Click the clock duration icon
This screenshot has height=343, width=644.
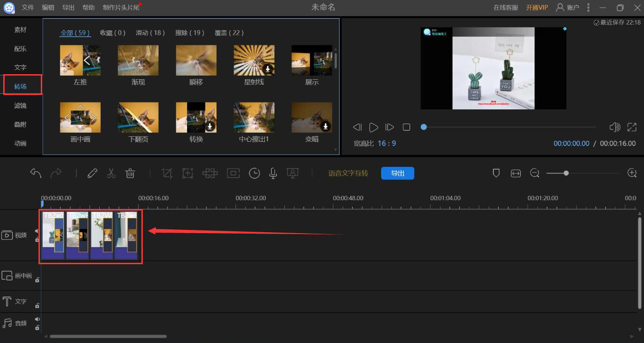(254, 173)
